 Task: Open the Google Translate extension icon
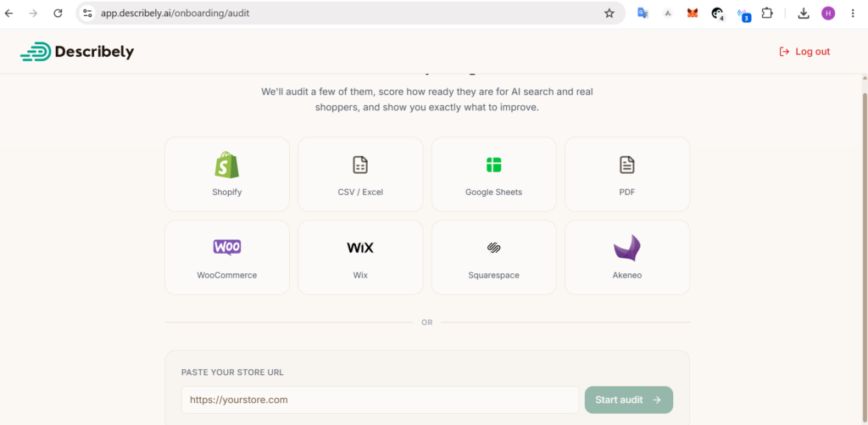(643, 14)
